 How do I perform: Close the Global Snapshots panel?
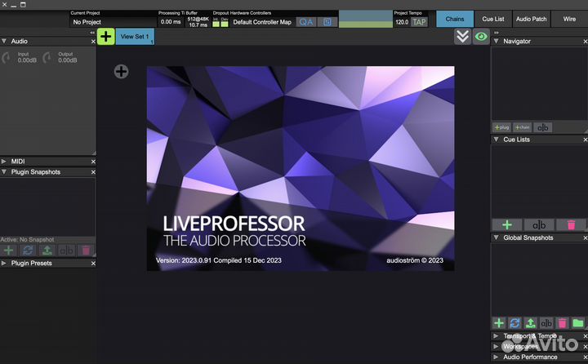(586, 237)
